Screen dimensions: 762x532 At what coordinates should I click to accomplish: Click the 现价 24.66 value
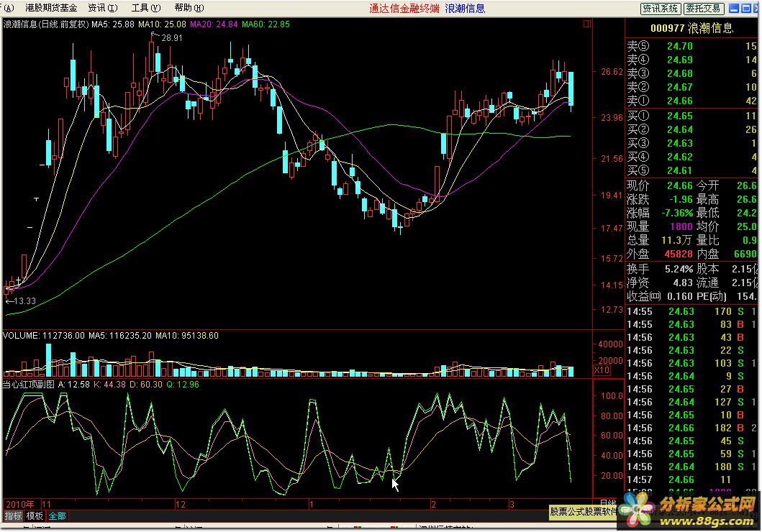coord(679,185)
